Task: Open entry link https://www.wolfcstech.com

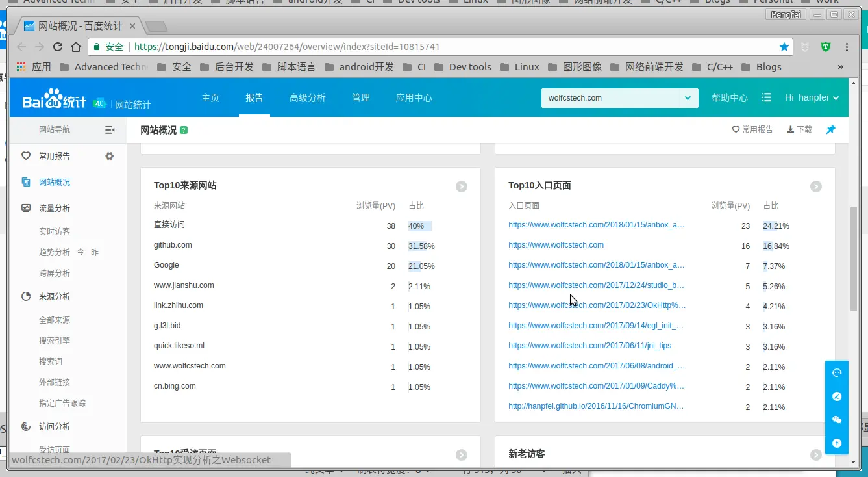Action: coord(556,245)
